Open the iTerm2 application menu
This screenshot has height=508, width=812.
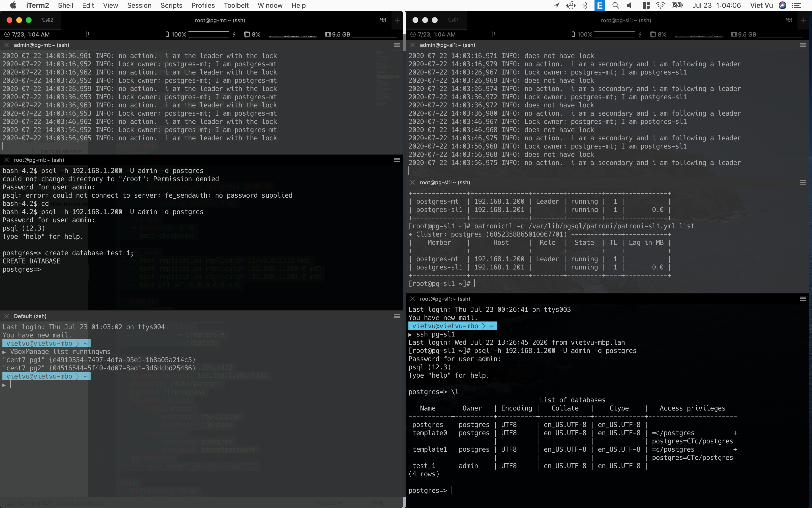pos(38,5)
